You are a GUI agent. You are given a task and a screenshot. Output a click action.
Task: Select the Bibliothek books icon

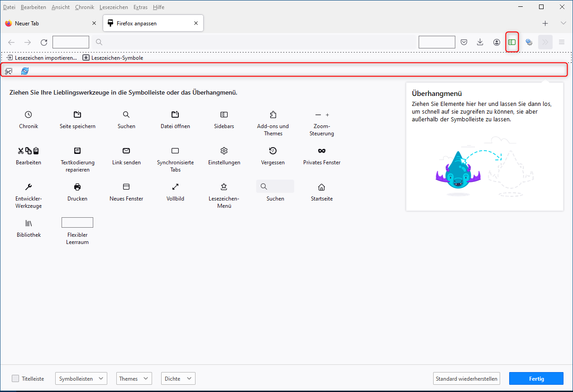29,223
